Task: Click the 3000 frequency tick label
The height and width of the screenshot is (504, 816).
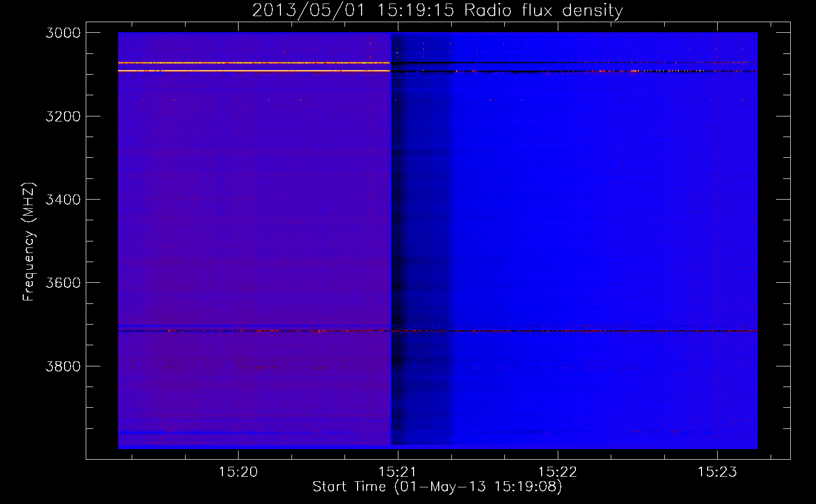Action: [x=63, y=33]
